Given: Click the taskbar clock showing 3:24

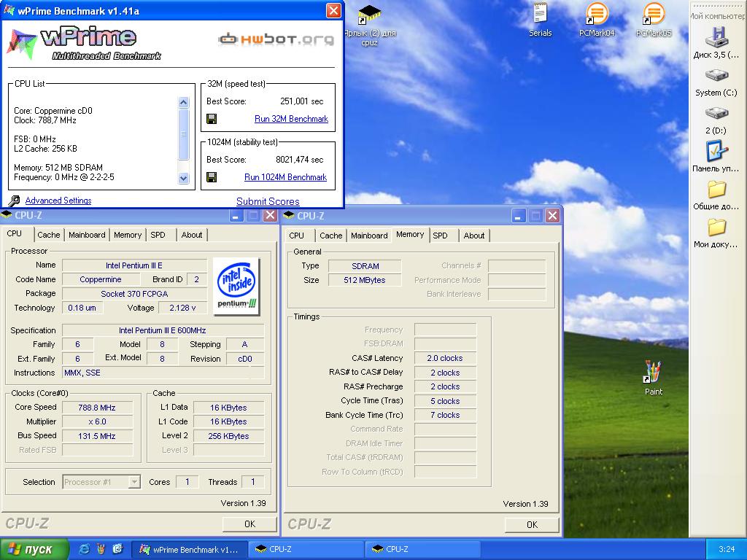Looking at the screenshot, I should 727,549.
